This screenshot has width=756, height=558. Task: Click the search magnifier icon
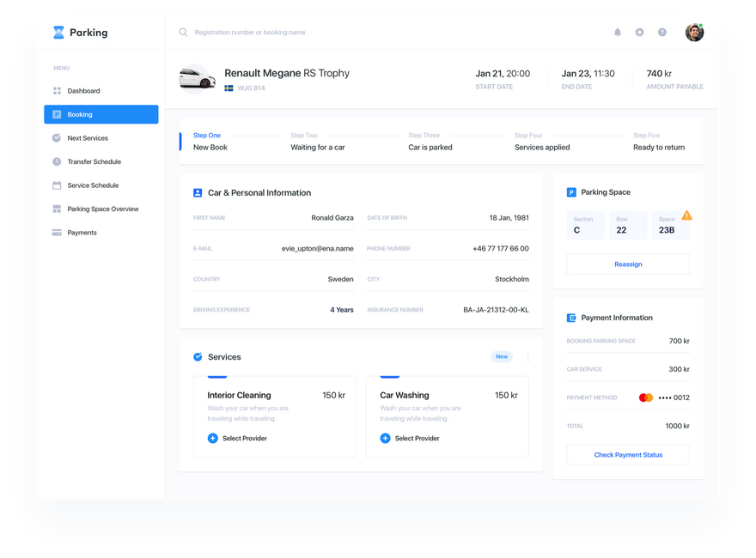point(183,33)
